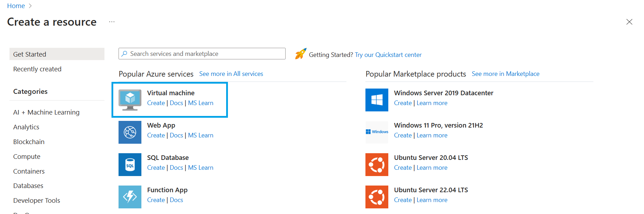Viewport: 644px width, 214px height.
Task: Click Create under Web App
Action: coord(156,135)
